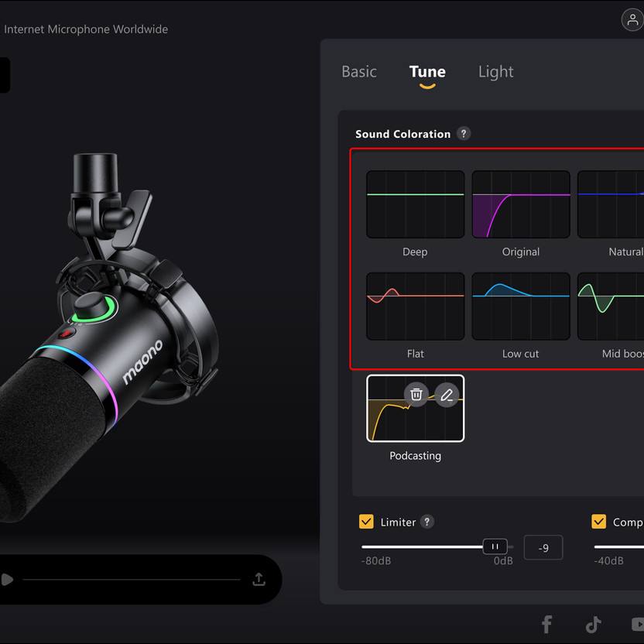Select the Flat EQ preset

(415, 305)
